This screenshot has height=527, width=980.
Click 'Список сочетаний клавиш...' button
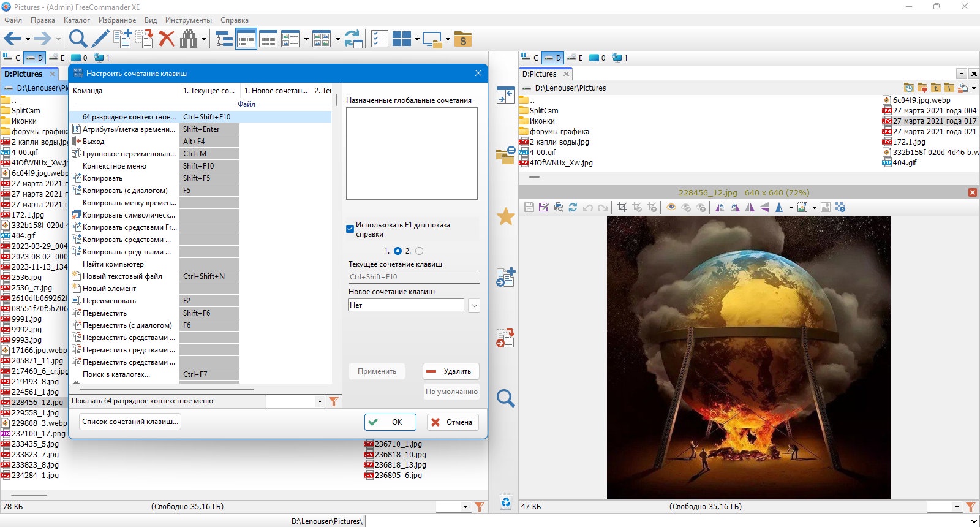[130, 422]
